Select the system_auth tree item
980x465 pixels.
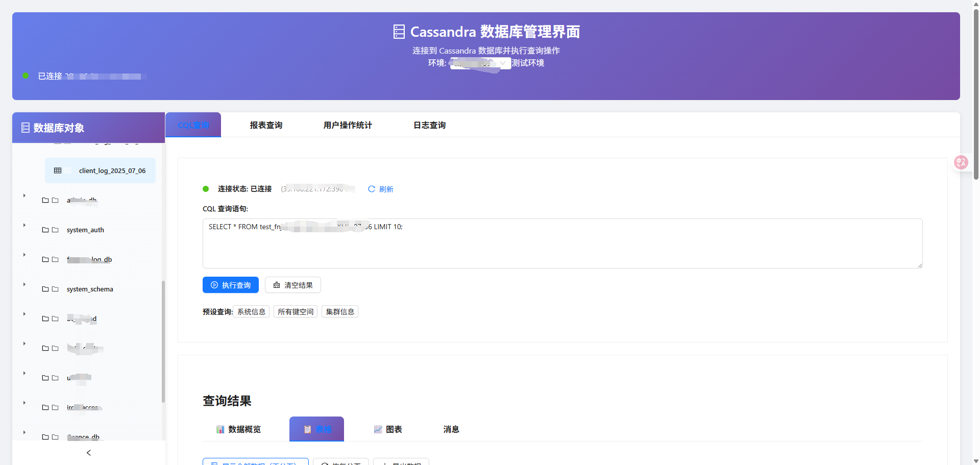tap(85, 230)
